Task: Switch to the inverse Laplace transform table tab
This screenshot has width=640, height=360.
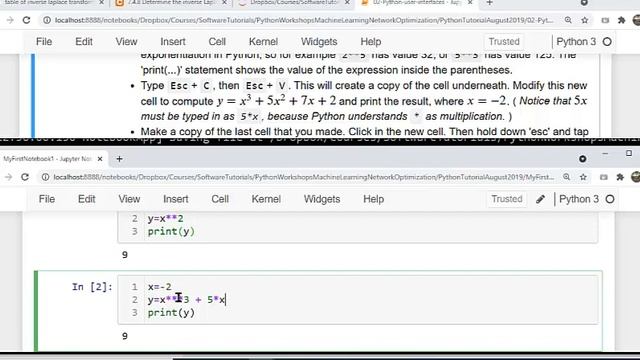Action: 48,3
